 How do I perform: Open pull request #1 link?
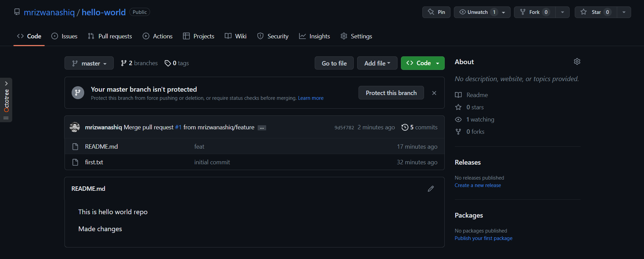(178, 127)
